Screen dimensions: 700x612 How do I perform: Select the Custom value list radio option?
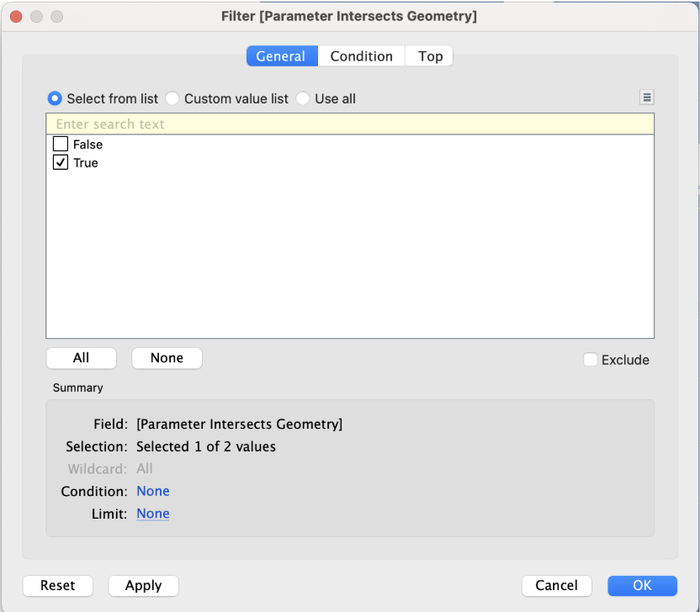coord(172,98)
